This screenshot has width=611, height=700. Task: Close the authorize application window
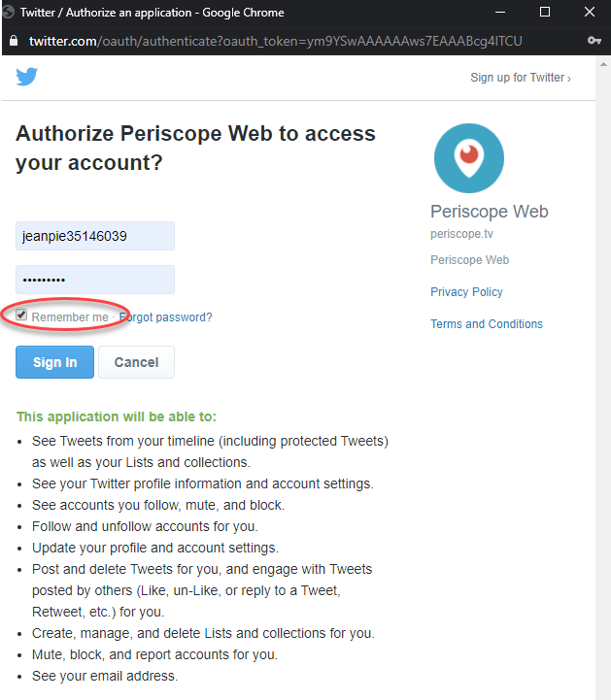590,12
